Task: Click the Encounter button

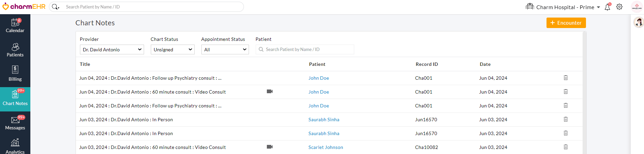Action: tap(566, 23)
